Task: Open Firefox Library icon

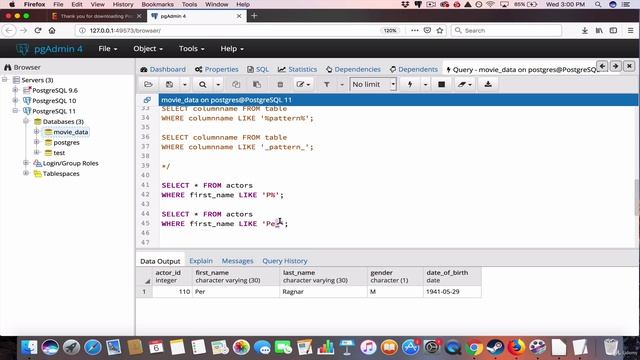Action: [599, 30]
